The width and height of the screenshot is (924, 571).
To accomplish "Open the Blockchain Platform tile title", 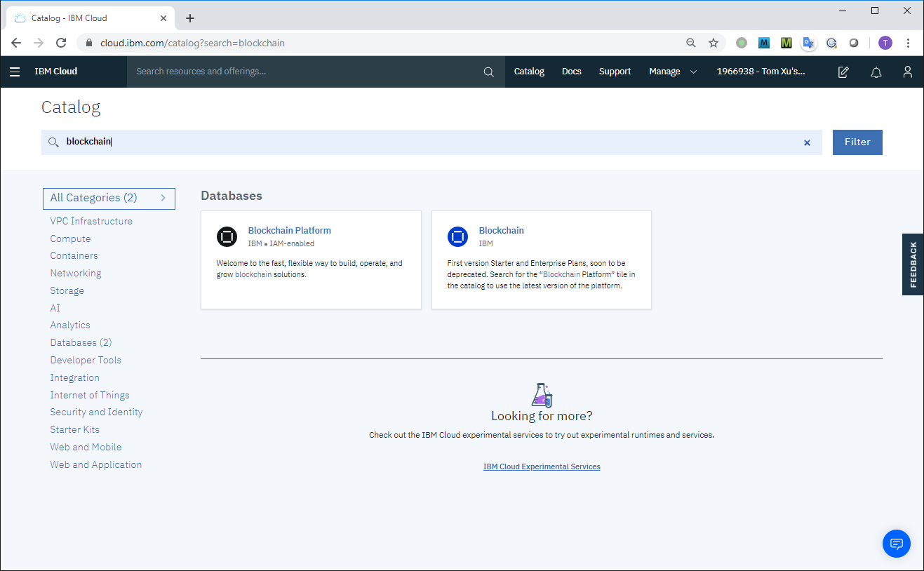I will point(289,230).
